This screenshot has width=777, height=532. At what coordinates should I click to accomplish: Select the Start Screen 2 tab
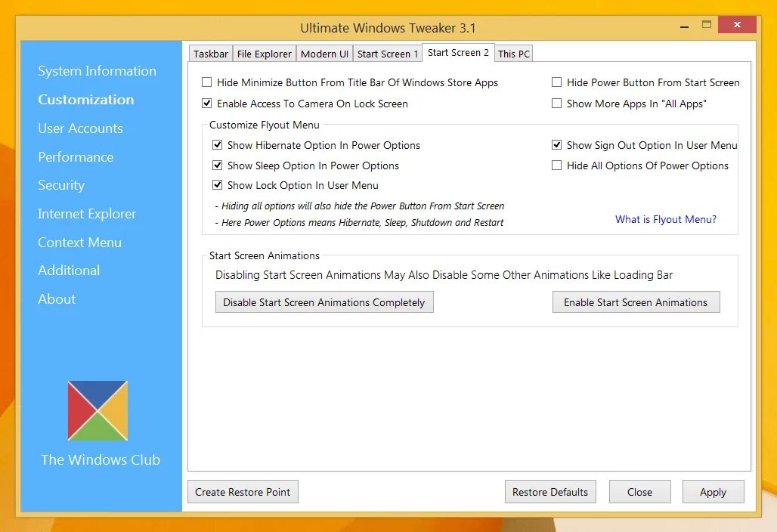coord(458,52)
